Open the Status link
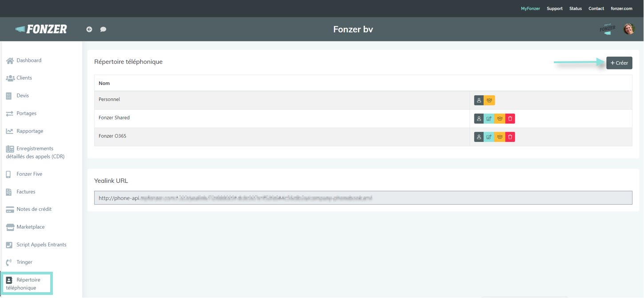The height and width of the screenshot is (298, 644). pos(576,8)
